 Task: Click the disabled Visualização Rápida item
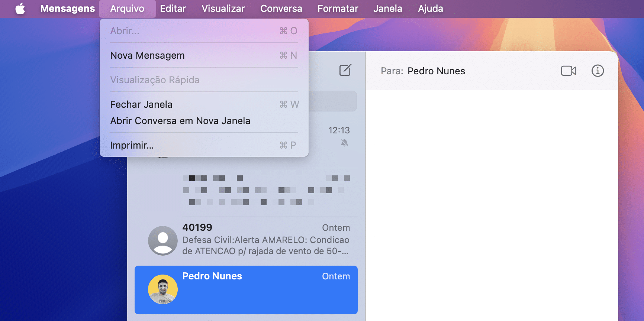click(x=204, y=80)
